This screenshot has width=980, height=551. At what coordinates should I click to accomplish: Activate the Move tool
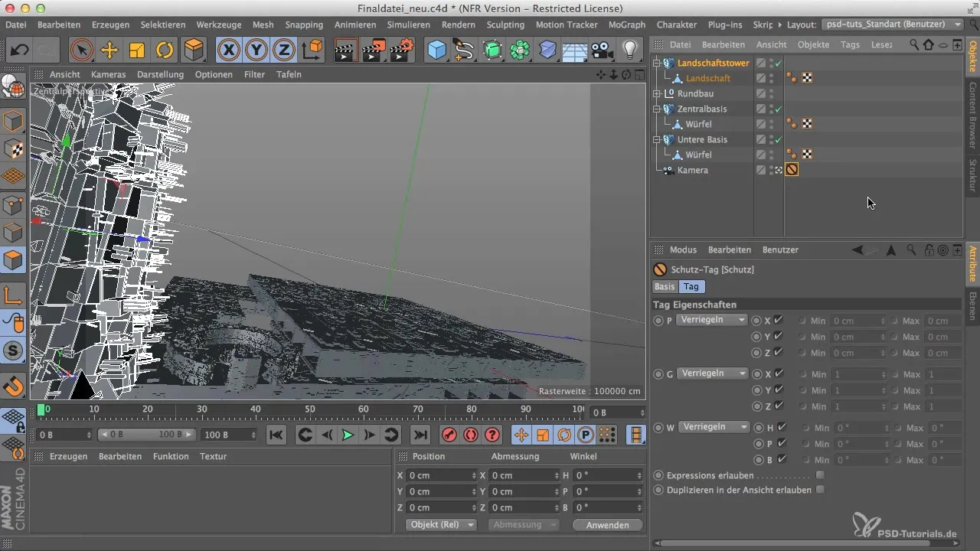point(109,51)
